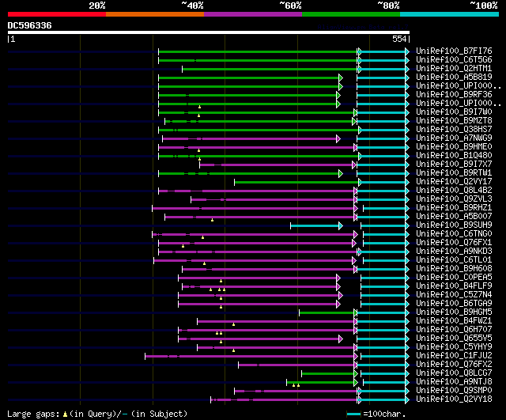Select the UniRef100_B9I7X7 label
Viewport: 506px width, 420px height.
(x=454, y=165)
